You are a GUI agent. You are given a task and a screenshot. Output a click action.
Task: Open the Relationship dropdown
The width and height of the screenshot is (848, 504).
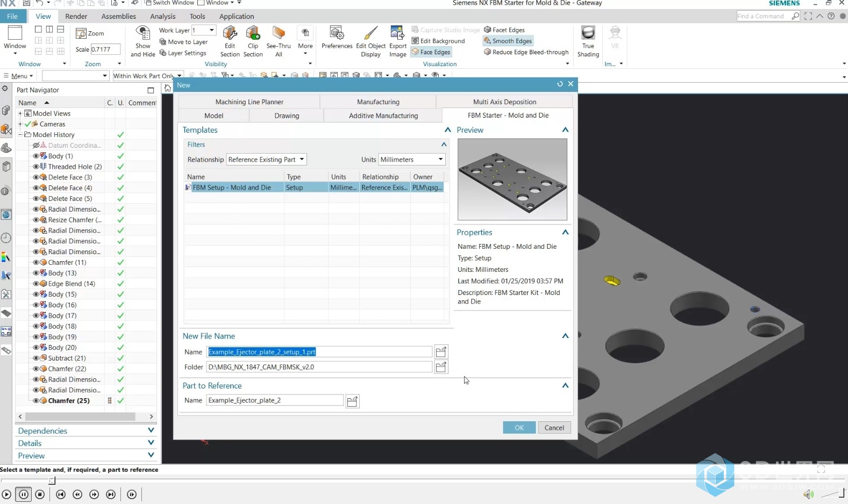(x=267, y=160)
